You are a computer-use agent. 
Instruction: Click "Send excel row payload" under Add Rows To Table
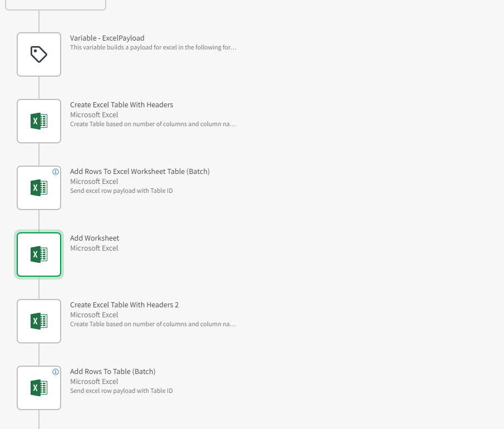[x=121, y=391]
